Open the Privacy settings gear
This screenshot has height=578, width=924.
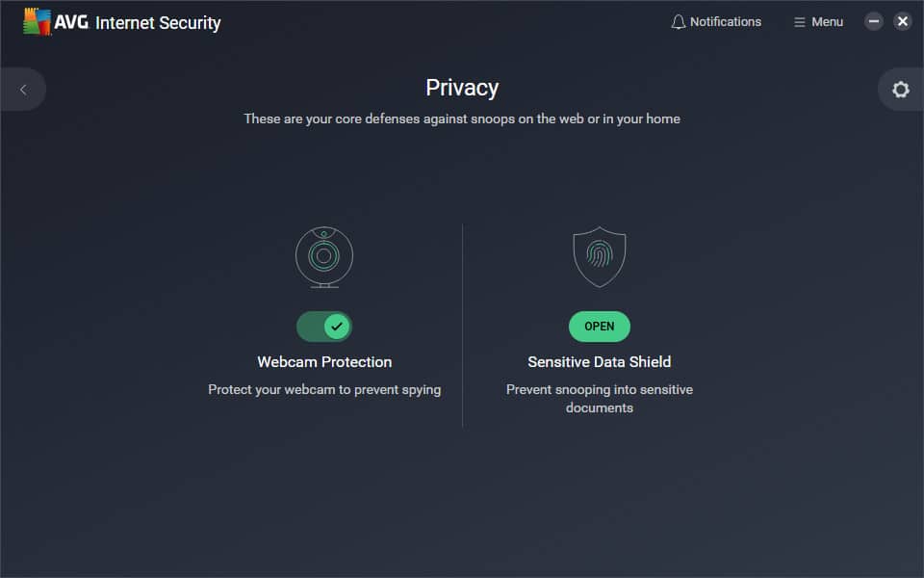(x=901, y=90)
